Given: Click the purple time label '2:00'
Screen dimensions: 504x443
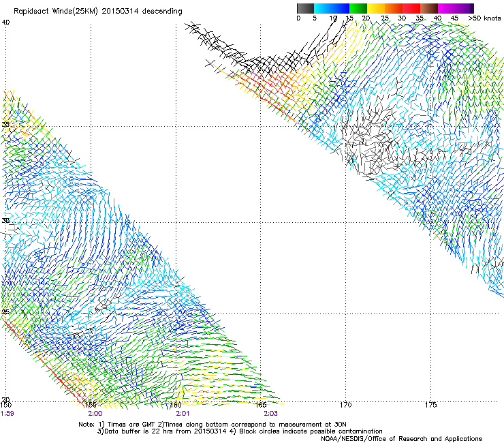Looking at the screenshot, I should [x=95, y=414].
